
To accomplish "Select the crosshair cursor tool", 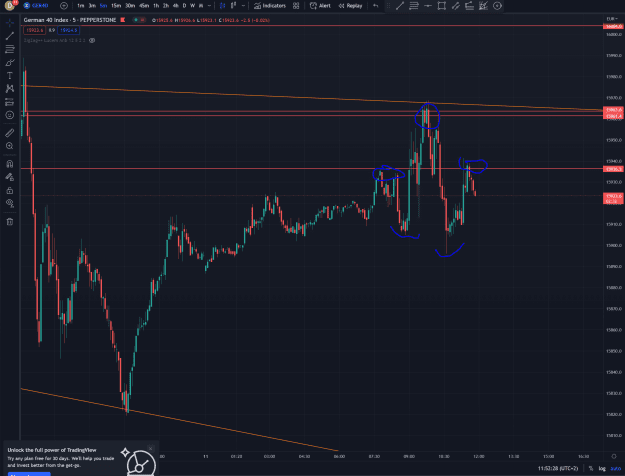I will point(10,23).
